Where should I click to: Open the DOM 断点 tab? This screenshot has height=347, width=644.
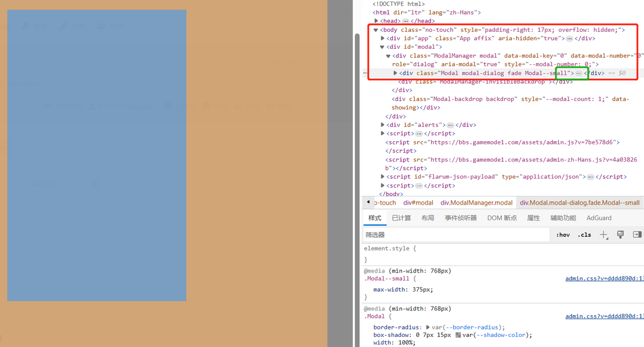click(x=502, y=218)
